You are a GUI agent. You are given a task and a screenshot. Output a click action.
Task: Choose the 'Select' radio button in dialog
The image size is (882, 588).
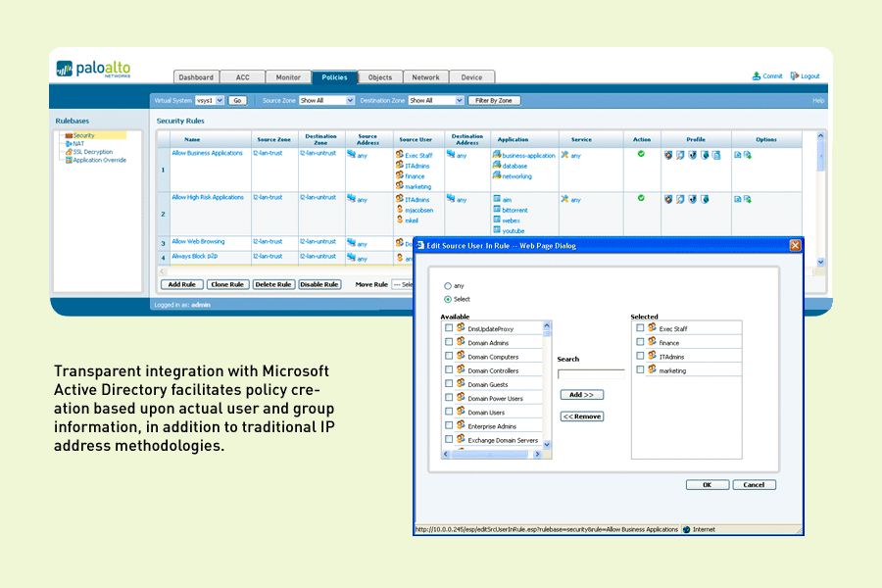click(x=448, y=299)
